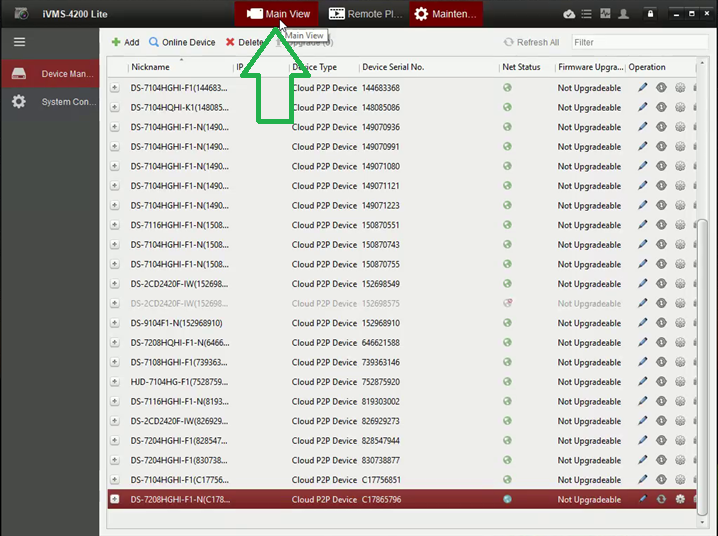Edit the HJD-7104HG-F1 device with pencil

tap(643, 382)
